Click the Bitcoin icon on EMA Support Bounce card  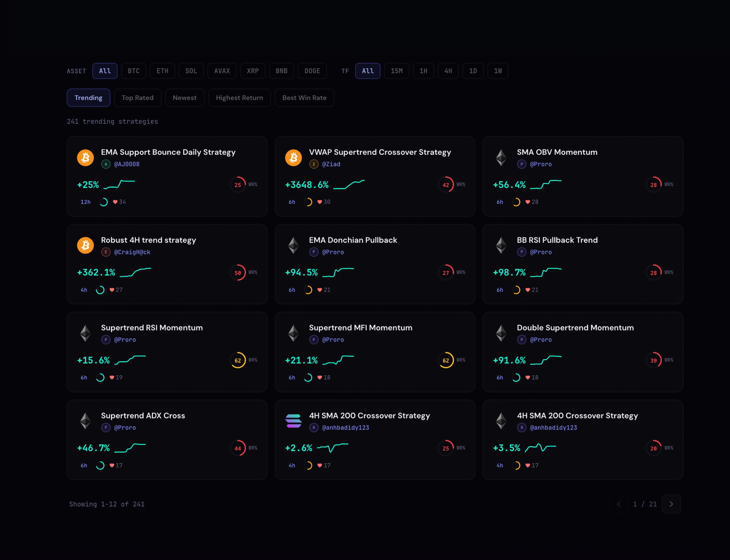pyautogui.click(x=85, y=158)
